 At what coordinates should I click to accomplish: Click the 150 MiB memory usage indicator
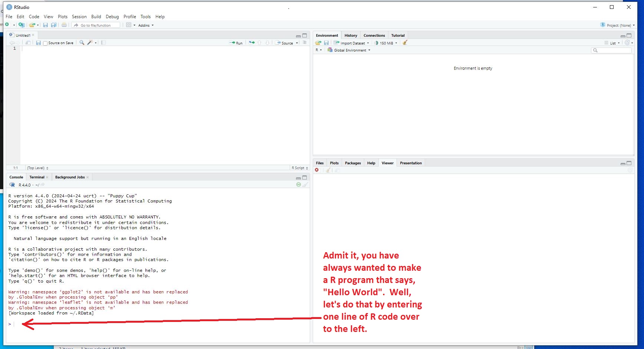[x=386, y=43]
